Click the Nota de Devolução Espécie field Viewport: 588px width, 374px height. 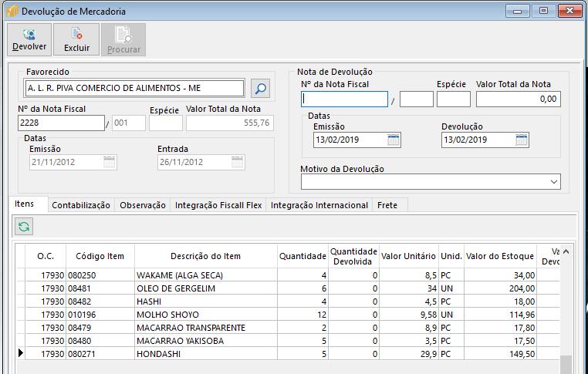[x=454, y=99]
